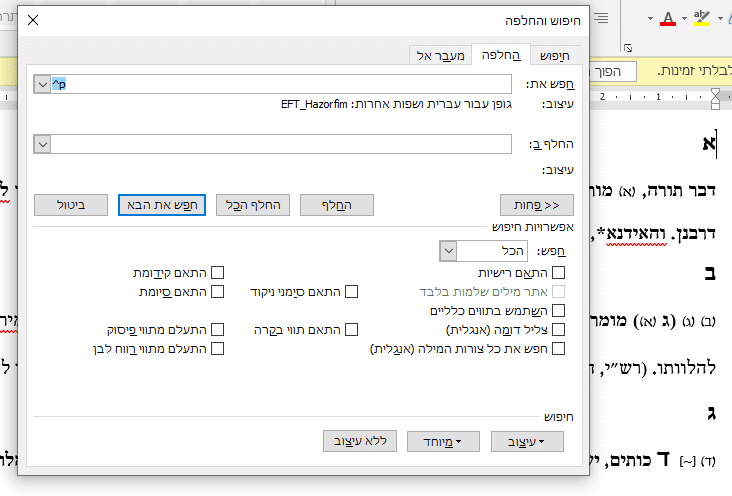Expand the חפש את history dropdown
This screenshot has width=732, height=496.
pyautogui.click(x=42, y=85)
